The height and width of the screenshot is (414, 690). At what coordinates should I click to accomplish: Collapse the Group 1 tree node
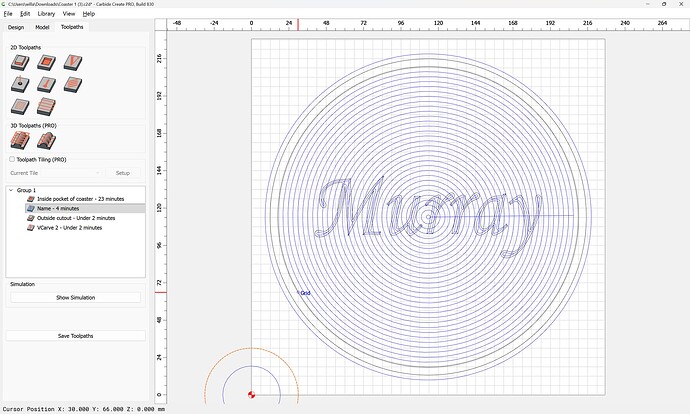[x=11, y=190]
